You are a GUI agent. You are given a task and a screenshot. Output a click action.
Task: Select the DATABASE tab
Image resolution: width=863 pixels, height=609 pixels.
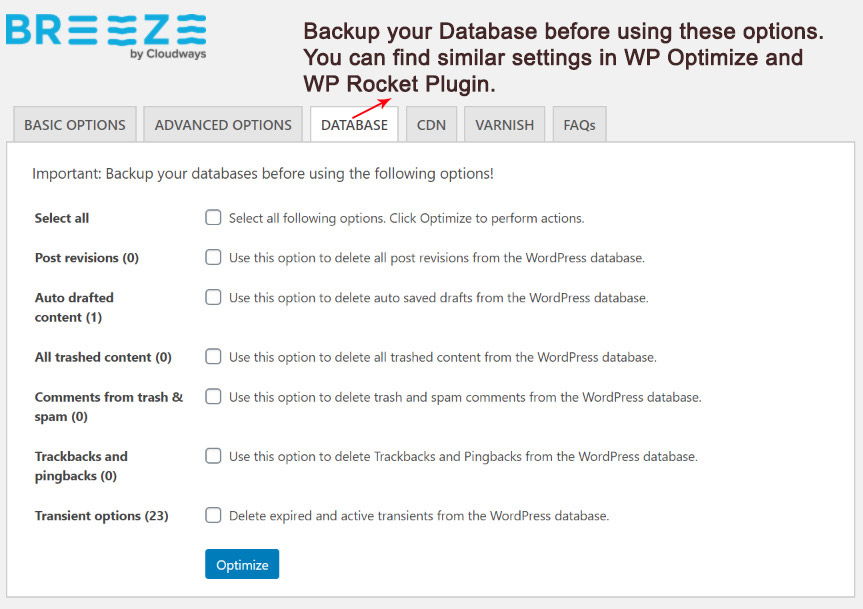(x=354, y=125)
